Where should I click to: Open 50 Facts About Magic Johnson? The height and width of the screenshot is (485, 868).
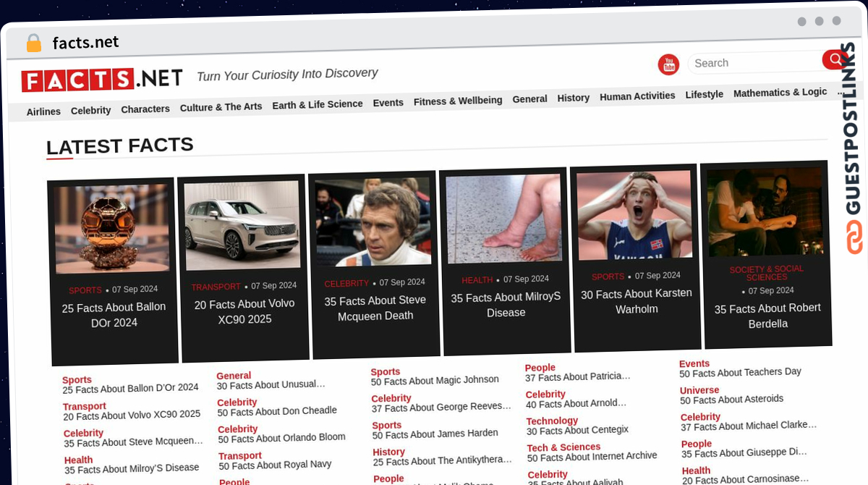[435, 381]
